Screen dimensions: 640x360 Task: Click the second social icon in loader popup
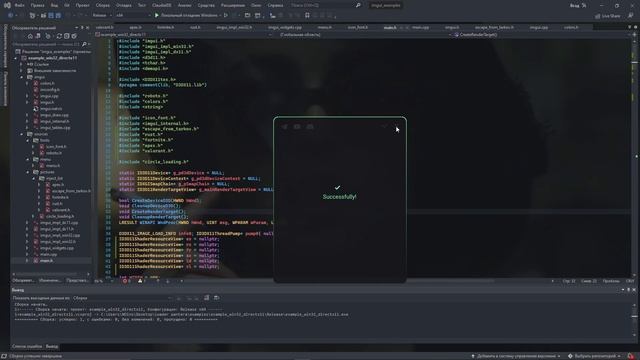297,127
